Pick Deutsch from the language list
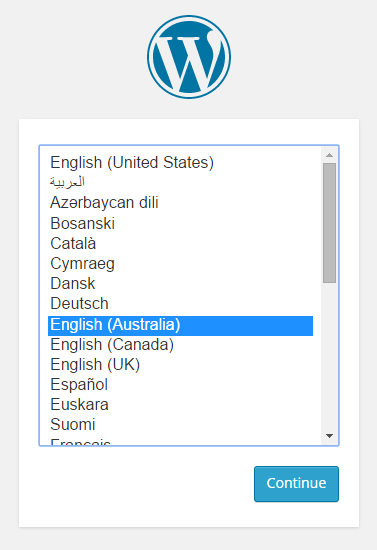 tap(180, 304)
